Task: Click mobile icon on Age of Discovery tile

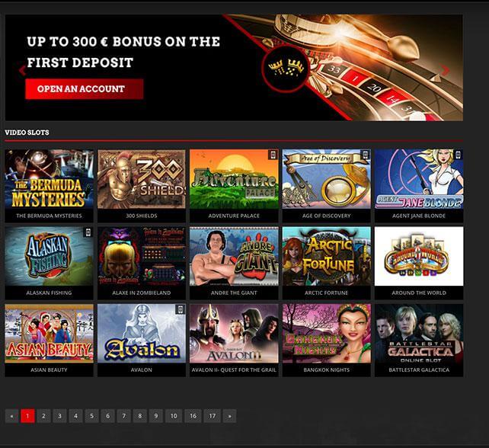Action: (x=366, y=155)
